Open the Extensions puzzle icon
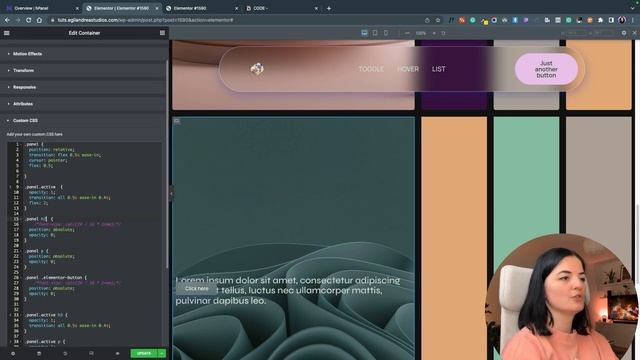The image size is (640, 360). (x=600, y=20)
